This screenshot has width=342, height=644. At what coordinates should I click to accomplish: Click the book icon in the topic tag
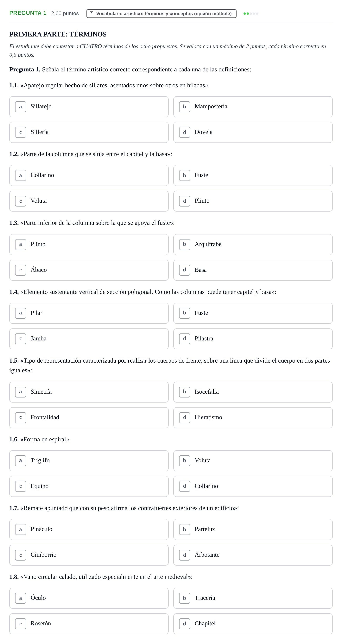[91, 14]
